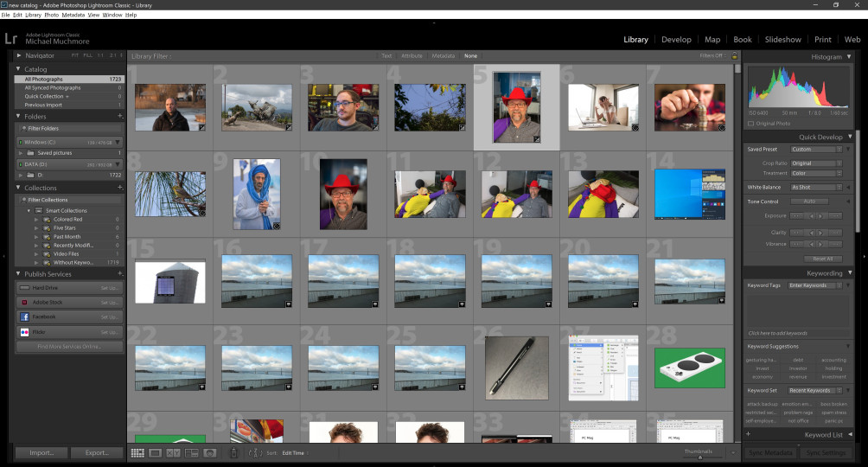
Task: Click the Hard Drive service icon
Action: [x=24, y=288]
